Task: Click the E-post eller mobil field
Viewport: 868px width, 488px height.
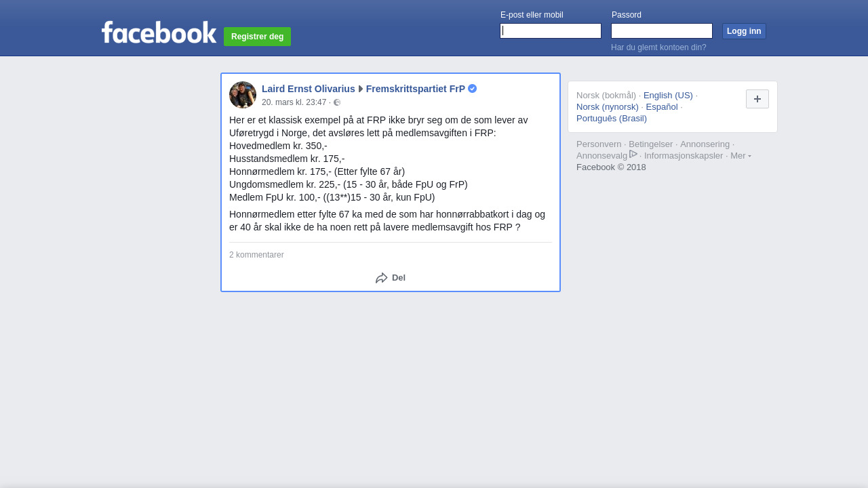Action: [x=551, y=31]
